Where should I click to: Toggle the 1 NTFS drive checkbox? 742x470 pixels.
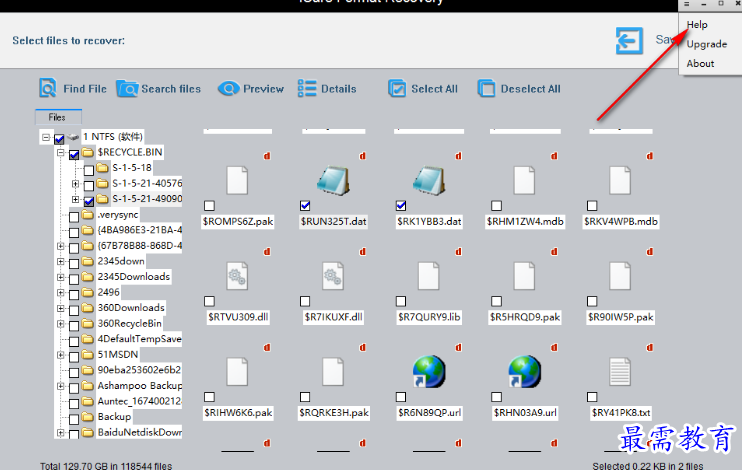pos(59,139)
